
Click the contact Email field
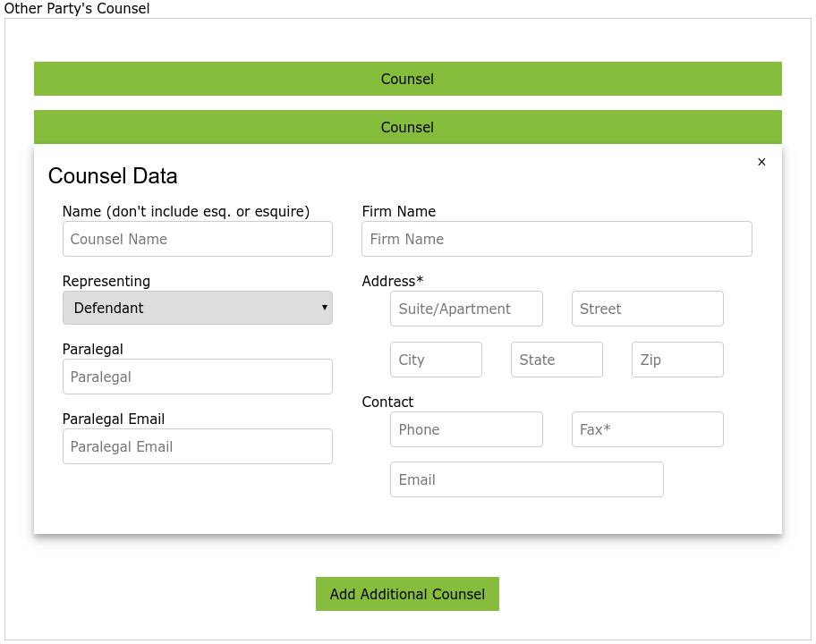526,479
